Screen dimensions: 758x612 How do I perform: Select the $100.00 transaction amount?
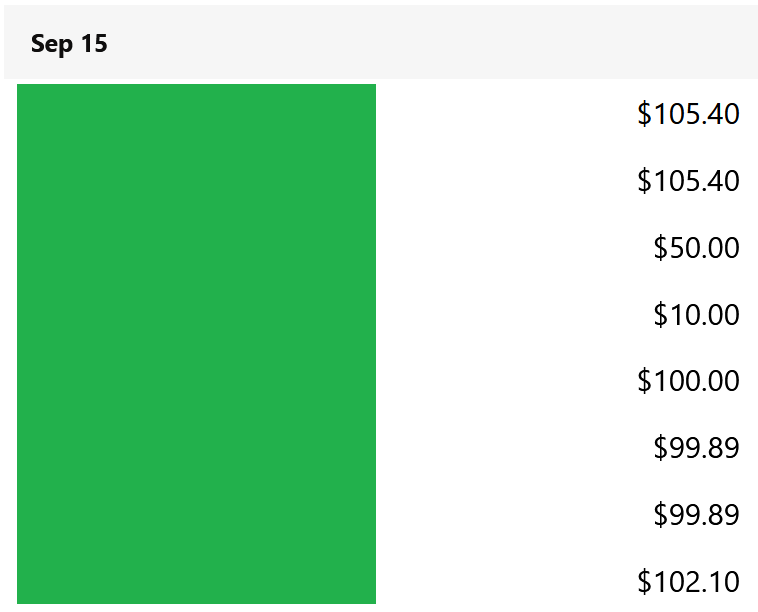[x=688, y=380]
